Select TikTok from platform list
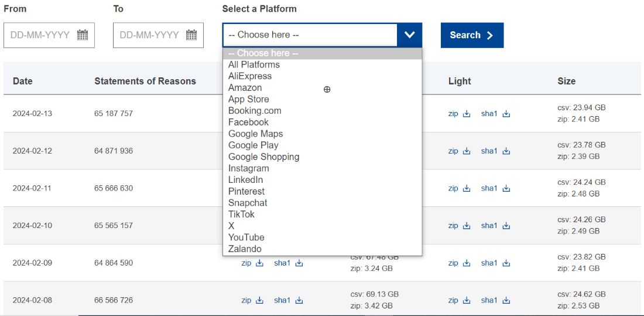The image size is (644, 316). [x=241, y=215]
